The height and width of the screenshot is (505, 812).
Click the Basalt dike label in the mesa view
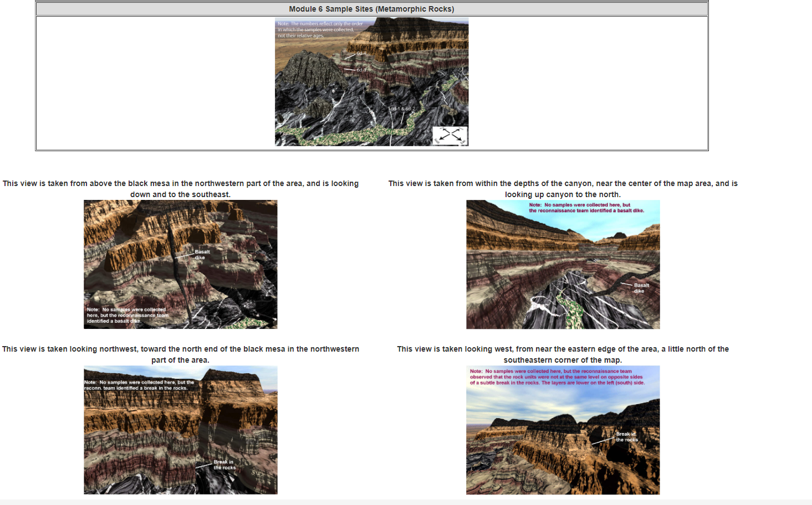pos(202,254)
